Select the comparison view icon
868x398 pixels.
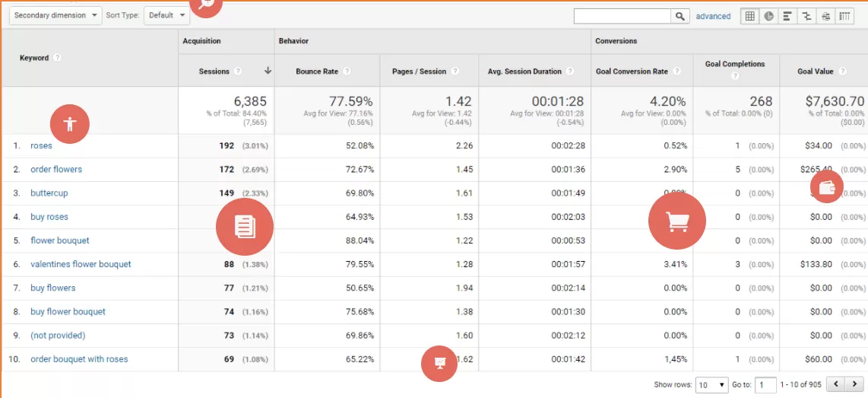(x=807, y=16)
